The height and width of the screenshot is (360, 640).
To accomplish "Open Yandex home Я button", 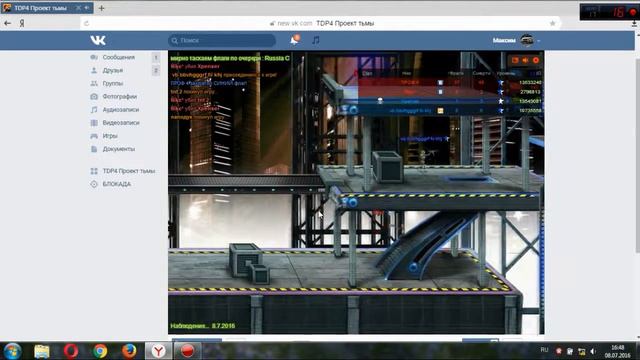I will pyautogui.click(x=22, y=23).
